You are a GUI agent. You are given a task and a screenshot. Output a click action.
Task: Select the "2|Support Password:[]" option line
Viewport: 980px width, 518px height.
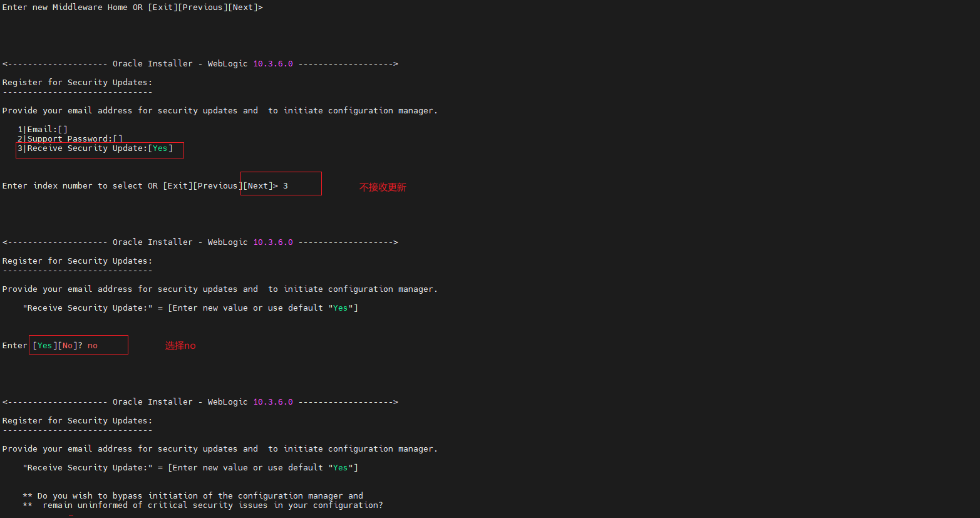point(70,139)
